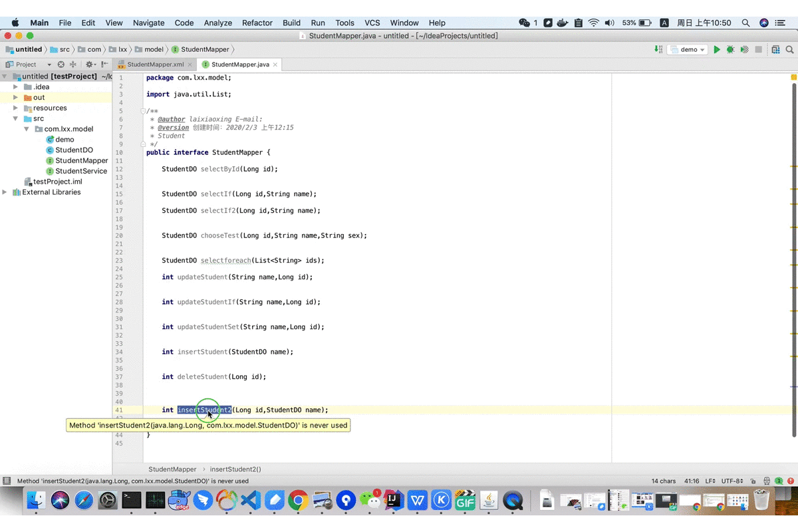Click red error notification icon in status bar
The height and width of the screenshot is (532, 798).
point(789,481)
